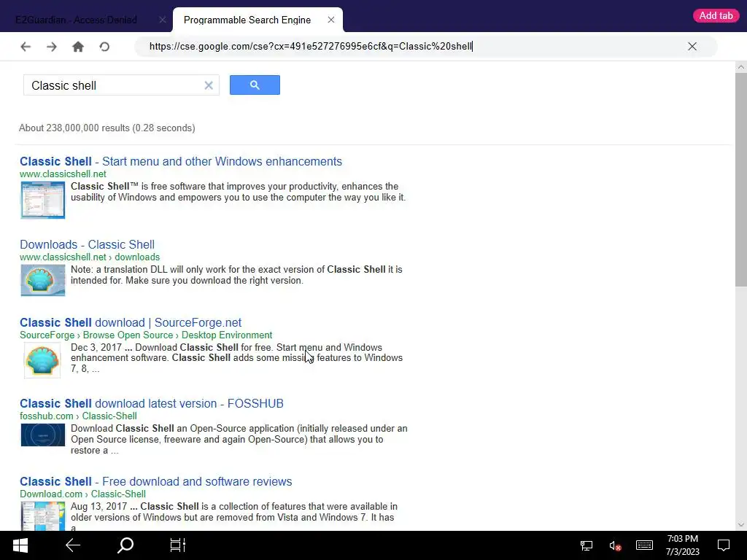Viewport: 747px width, 560px height.
Task: Click the scrollbar down arrow
Action: click(741, 525)
